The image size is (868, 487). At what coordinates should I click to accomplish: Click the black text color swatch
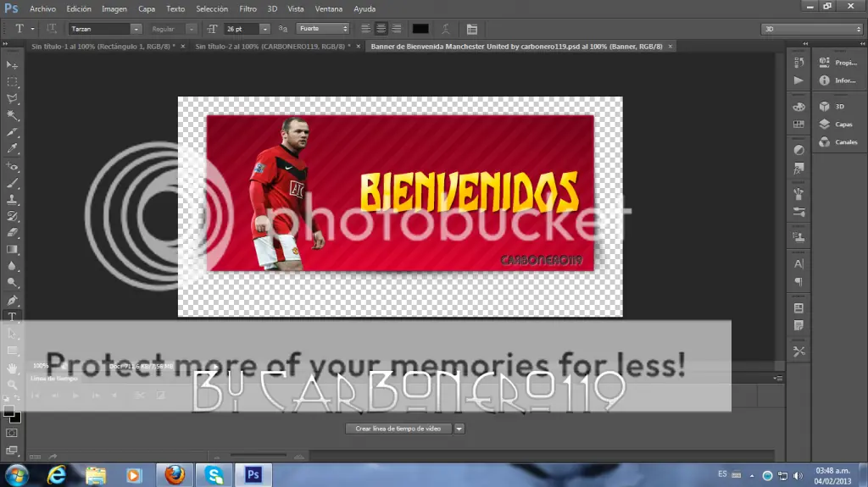point(420,29)
